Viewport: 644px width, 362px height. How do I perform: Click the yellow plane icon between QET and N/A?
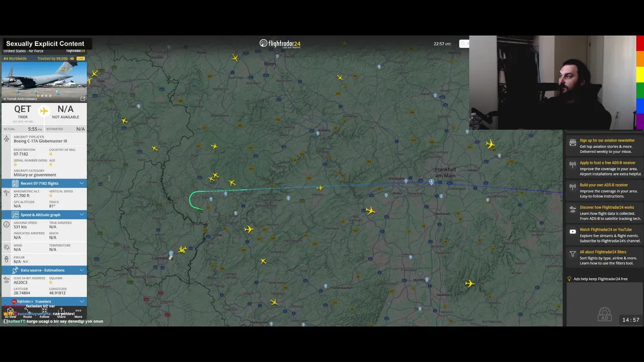(44, 111)
